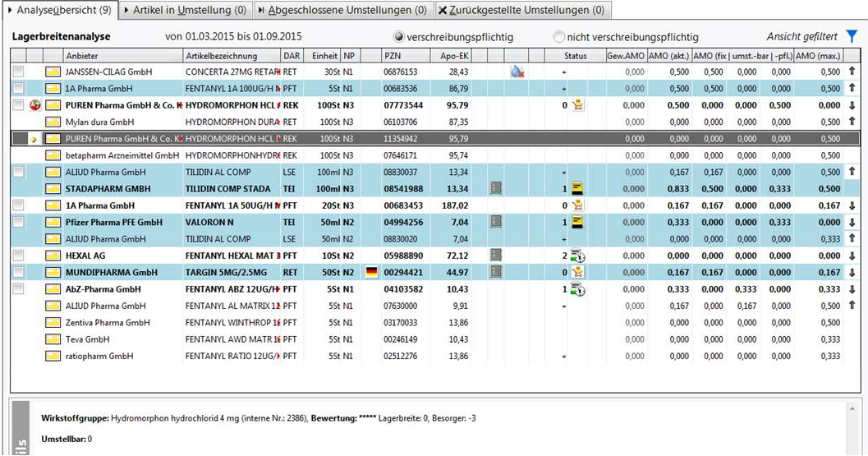The width and height of the screenshot is (868, 456).
Task: Open Abgeschlossene Umstellungen (0) tab
Action: coord(343,10)
